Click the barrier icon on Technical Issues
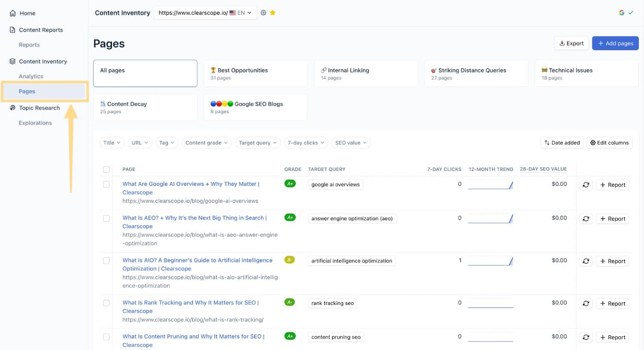 click(544, 70)
